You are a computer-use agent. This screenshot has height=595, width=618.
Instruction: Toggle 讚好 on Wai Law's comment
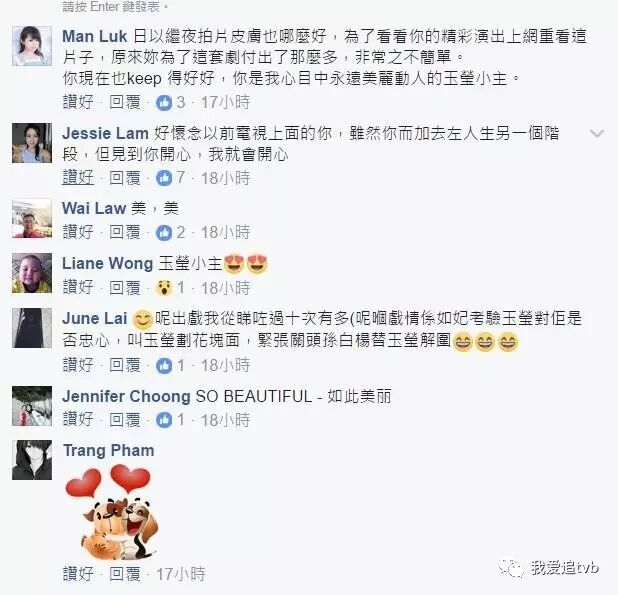(x=78, y=232)
